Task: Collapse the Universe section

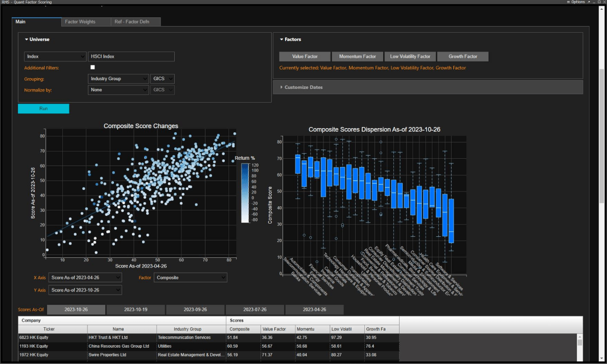Action: tap(26, 39)
